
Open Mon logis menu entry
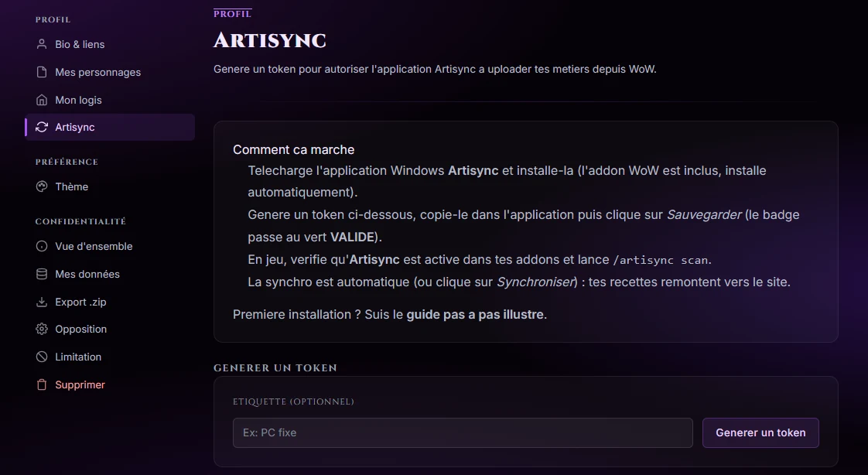click(110, 100)
